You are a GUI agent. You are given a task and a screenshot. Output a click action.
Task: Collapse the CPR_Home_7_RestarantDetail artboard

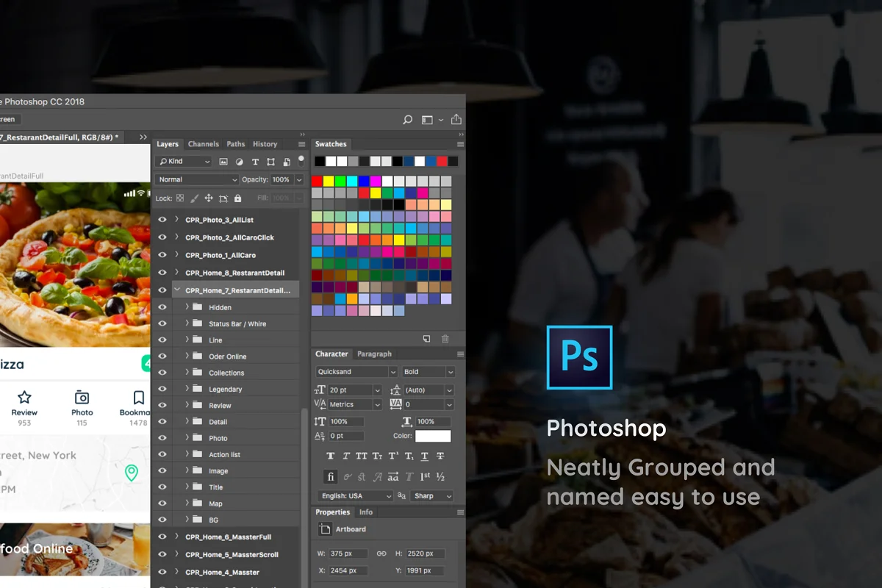[x=176, y=290]
